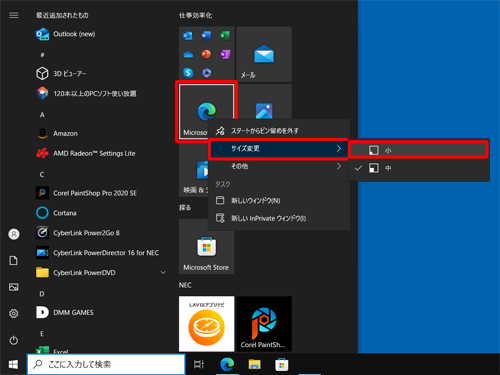
Task: Launch Corel PaintShop tile in NEC group
Action: point(264,324)
